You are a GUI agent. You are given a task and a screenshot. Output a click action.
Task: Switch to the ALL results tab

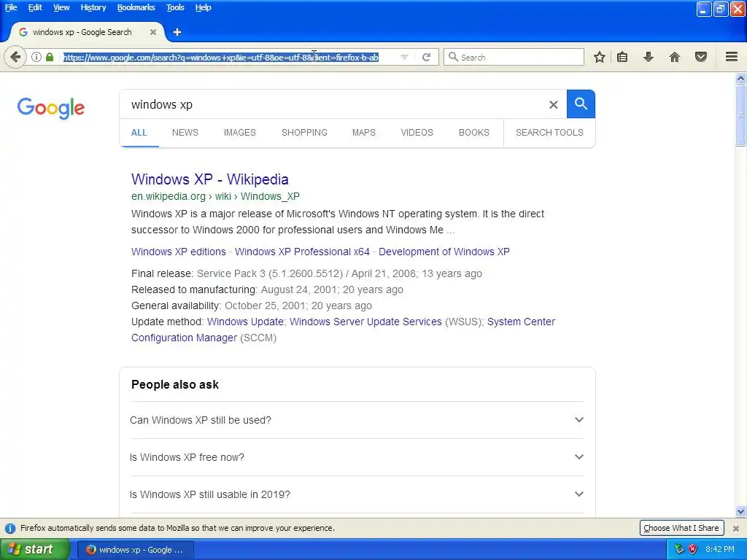139,133
